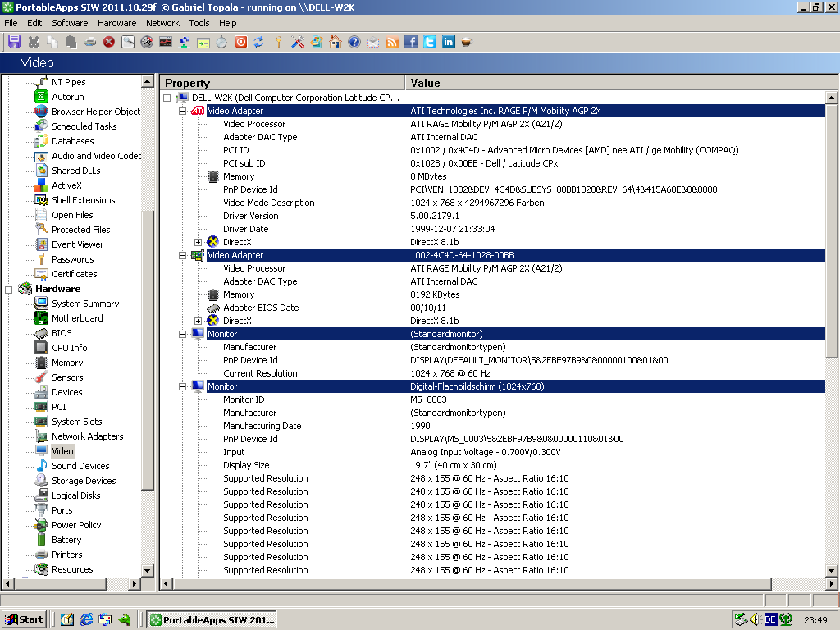Expand the DirectX node under first adapter
This screenshot has height=630, width=840.
point(198,242)
